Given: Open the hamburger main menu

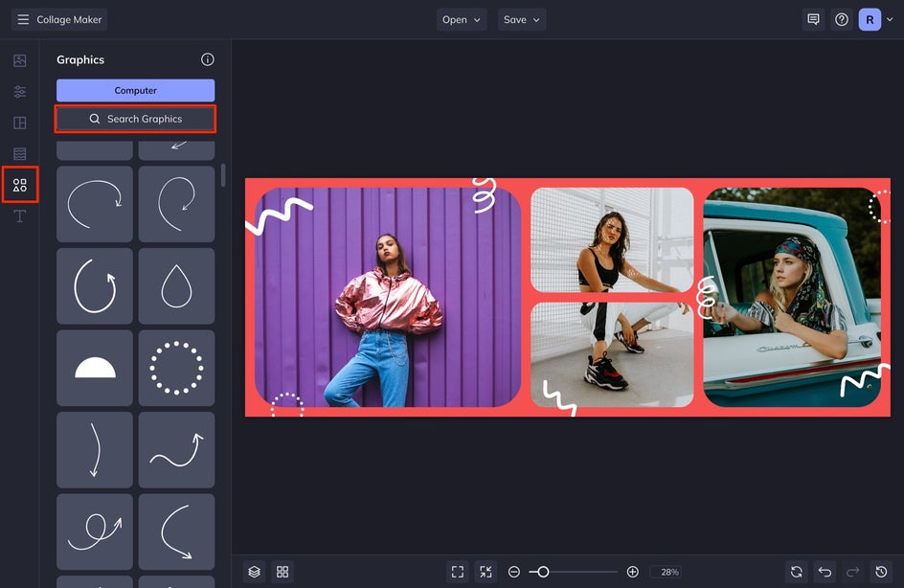Looking at the screenshot, I should point(23,19).
